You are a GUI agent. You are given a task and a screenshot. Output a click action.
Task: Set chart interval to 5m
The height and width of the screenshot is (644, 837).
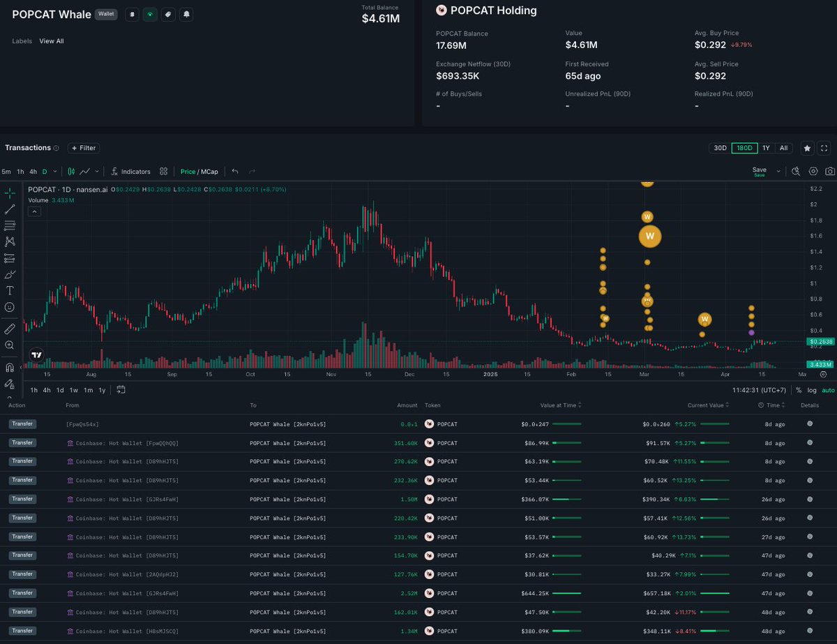point(6,172)
